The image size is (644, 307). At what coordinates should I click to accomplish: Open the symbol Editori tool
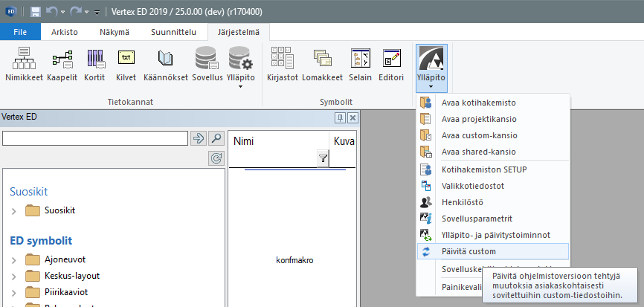click(391, 64)
